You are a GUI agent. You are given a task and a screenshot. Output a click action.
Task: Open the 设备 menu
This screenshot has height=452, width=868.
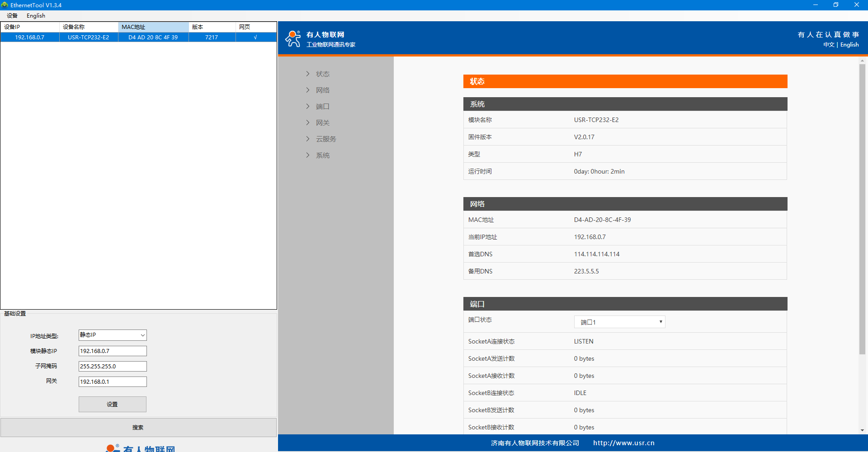(12, 16)
